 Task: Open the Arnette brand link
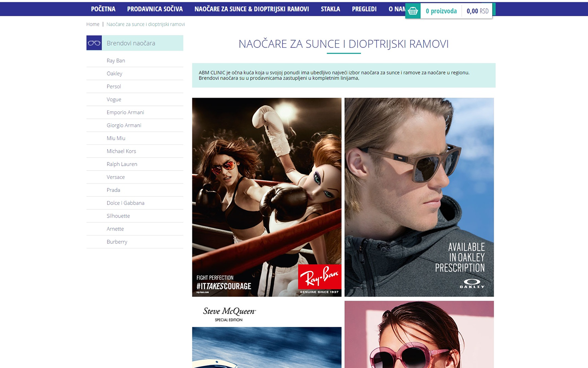click(115, 229)
